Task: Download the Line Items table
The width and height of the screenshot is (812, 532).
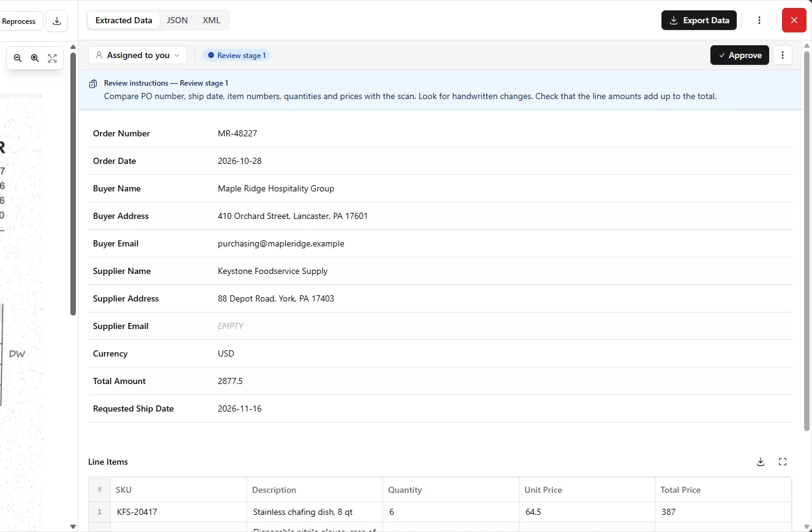Action: (x=761, y=462)
